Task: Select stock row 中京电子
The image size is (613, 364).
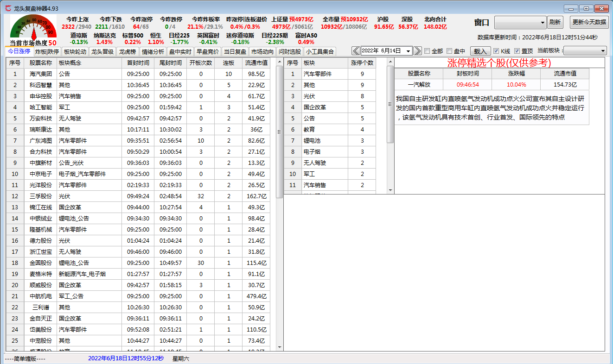Action: (x=138, y=174)
